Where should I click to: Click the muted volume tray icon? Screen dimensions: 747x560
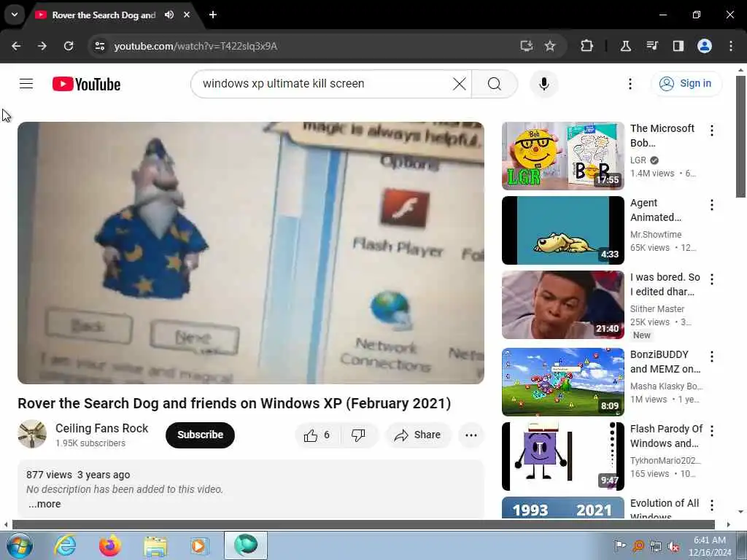(673, 546)
